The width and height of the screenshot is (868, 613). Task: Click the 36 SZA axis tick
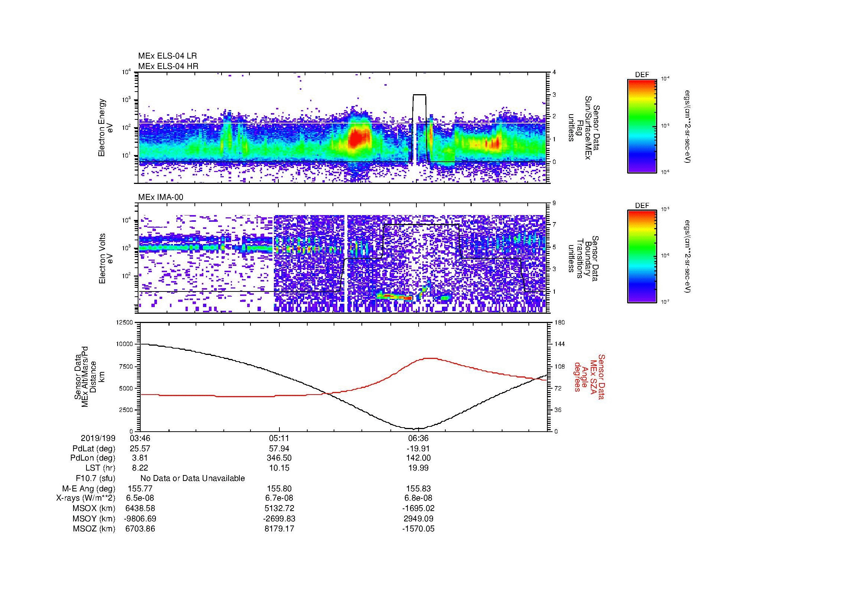(559, 410)
